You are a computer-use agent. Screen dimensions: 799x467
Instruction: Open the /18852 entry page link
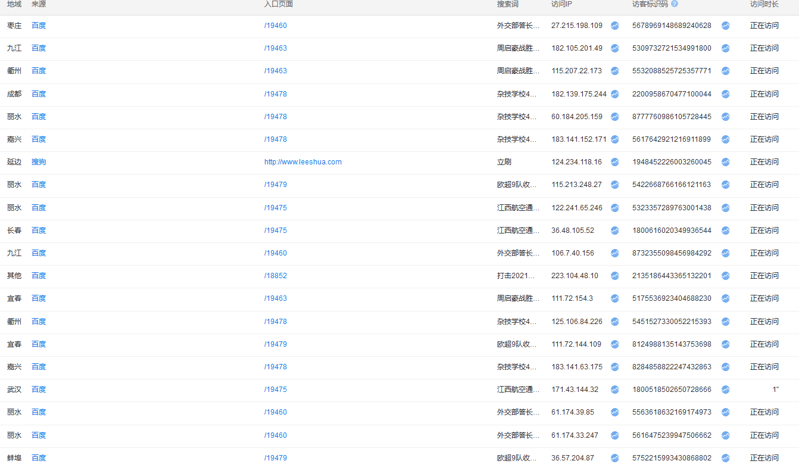pyautogui.click(x=275, y=276)
